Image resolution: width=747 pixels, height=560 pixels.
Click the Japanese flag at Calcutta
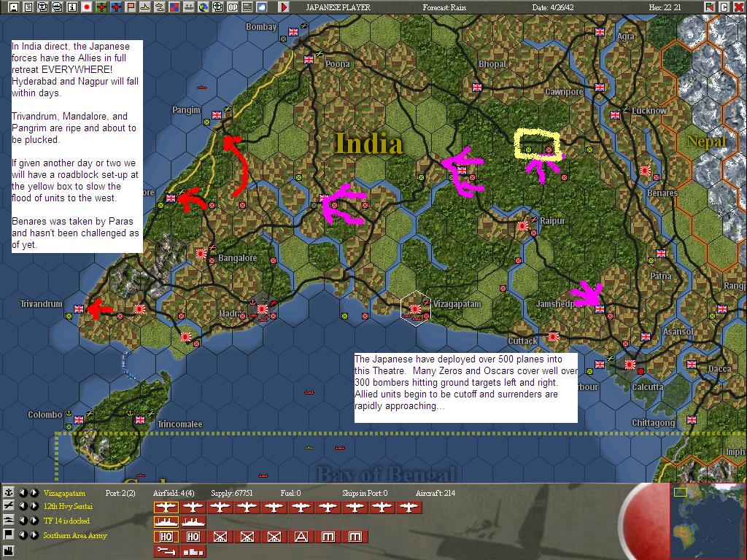click(630, 365)
